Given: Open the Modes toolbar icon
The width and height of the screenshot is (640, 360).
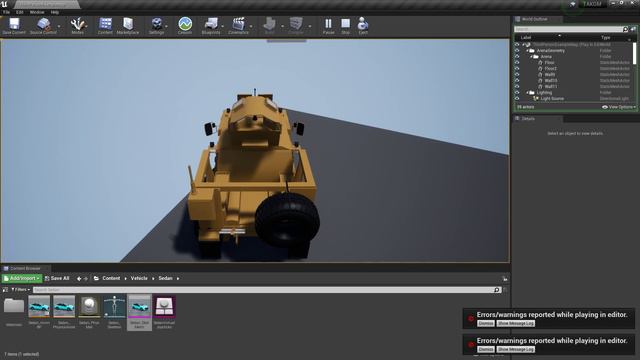Looking at the screenshot, I should coord(78,24).
